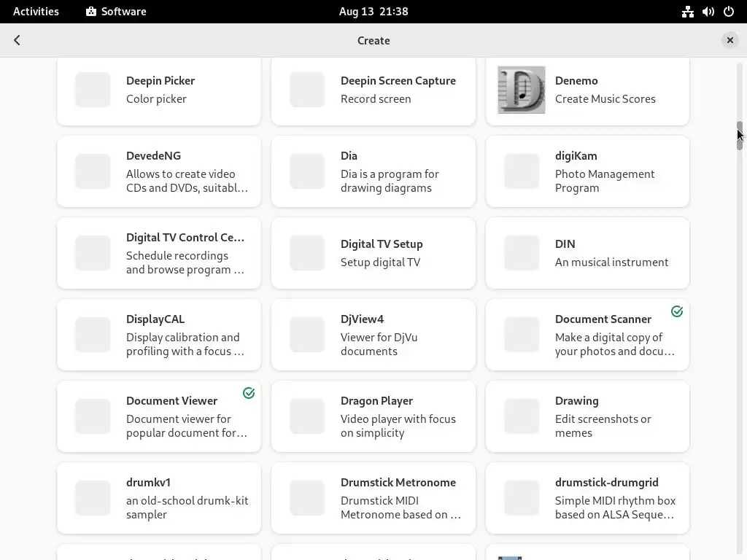Screen dimensions: 747x560
Task: Open the volume icon in top bar
Action: coord(708,12)
